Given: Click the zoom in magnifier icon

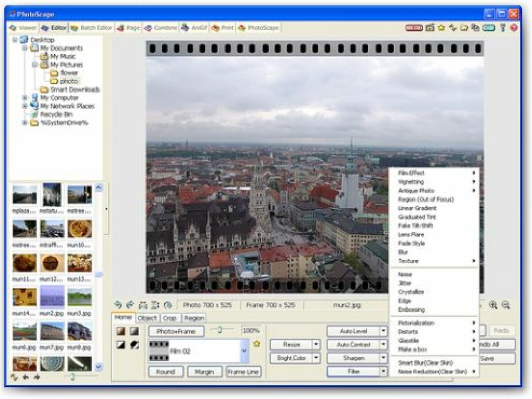Looking at the screenshot, I should coord(493,305).
